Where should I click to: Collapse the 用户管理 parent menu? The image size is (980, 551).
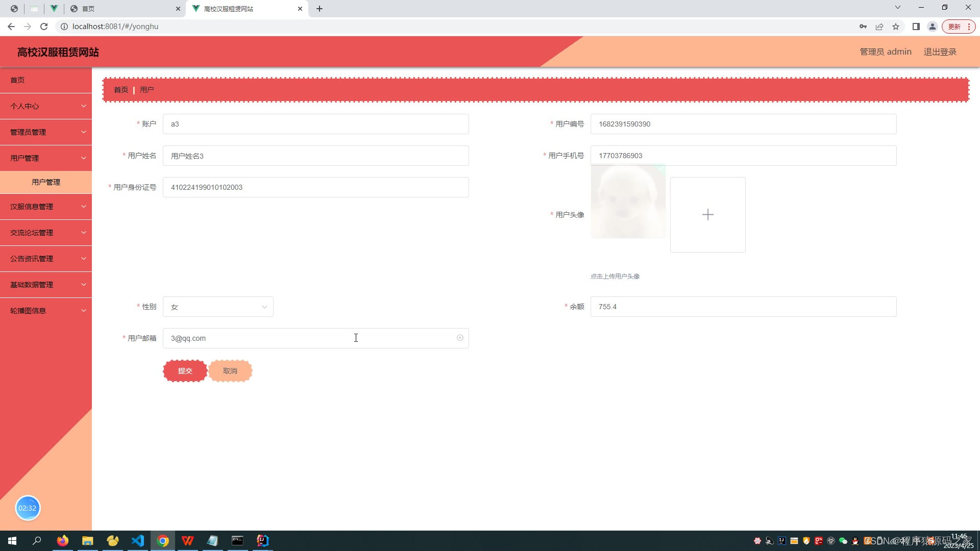[x=46, y=158]
